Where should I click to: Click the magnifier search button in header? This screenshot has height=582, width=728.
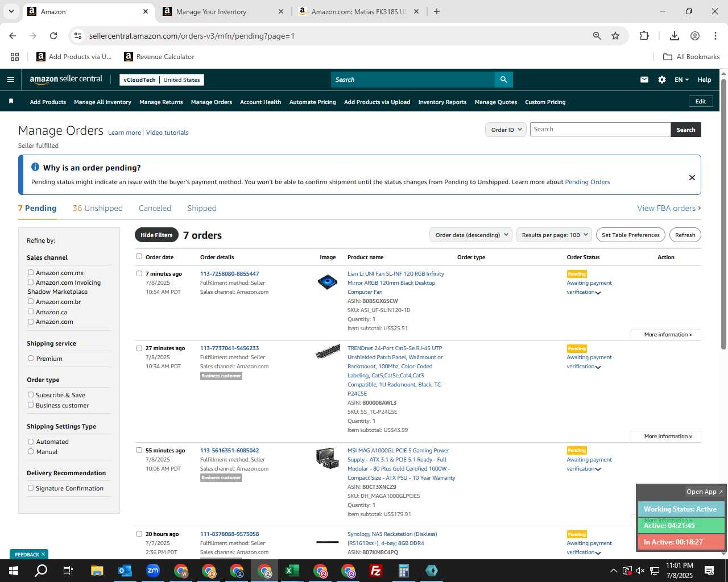coord(503,80)
